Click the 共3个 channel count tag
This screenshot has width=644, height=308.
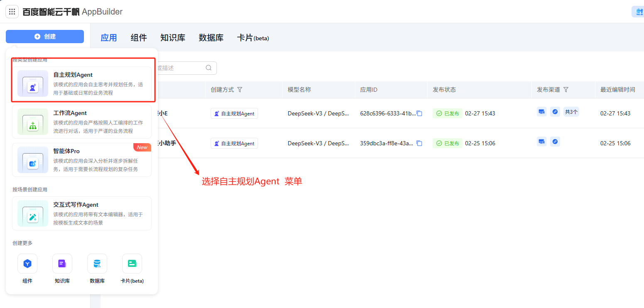tap(571, 112)
